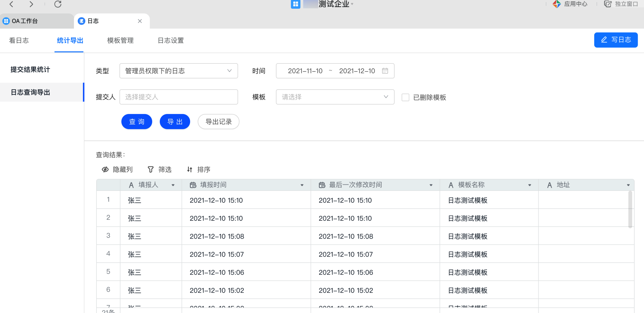Go back with the browser back arrow
Viewport: 644px width, 313px height.
pyautogui.click(x=11, y=4)
